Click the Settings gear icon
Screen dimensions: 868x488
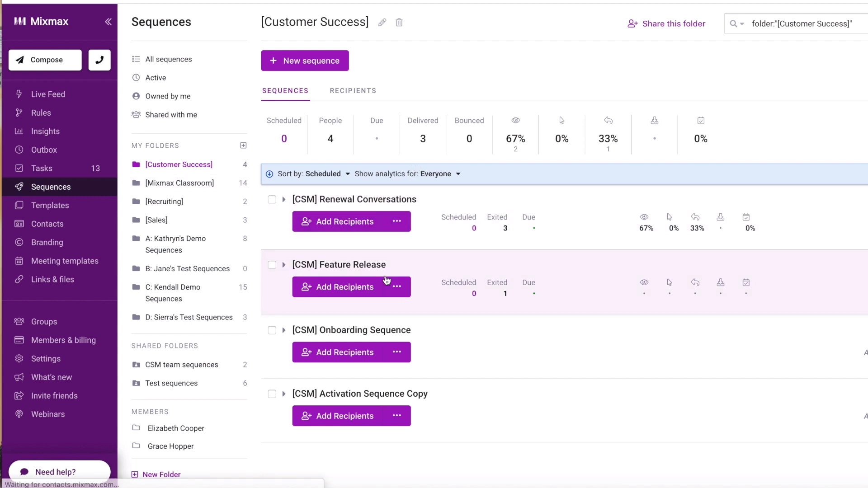pos(19,358)
